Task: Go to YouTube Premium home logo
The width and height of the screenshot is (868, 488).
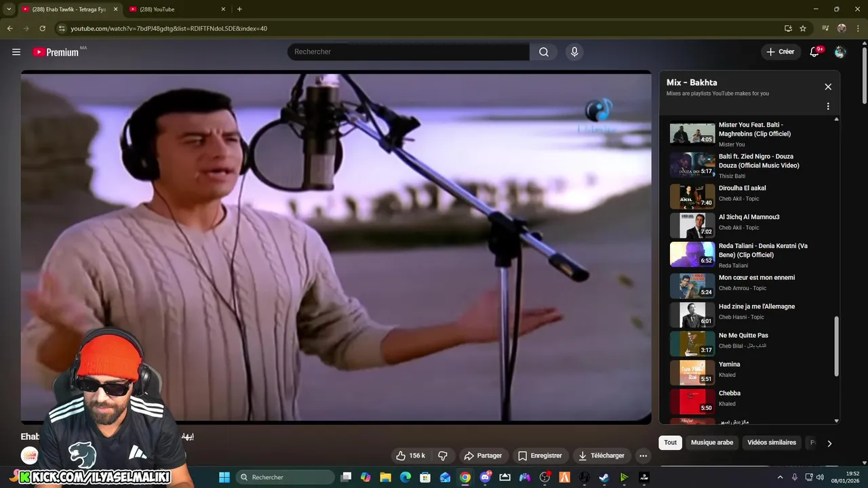Action: tap(56, 52)
